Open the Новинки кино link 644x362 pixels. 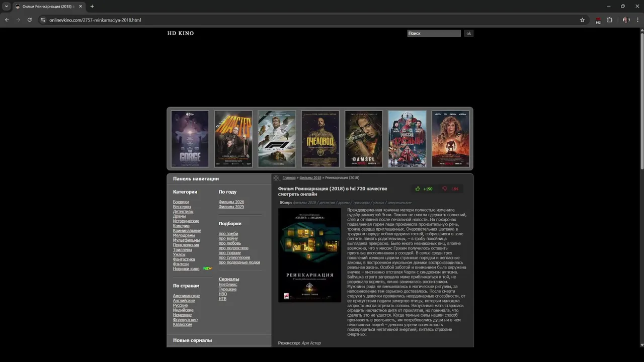186,269
